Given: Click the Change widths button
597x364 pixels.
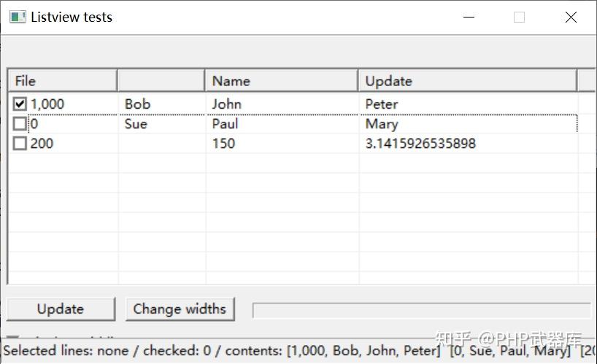Looking at the screenshot, I should point(180,309).
